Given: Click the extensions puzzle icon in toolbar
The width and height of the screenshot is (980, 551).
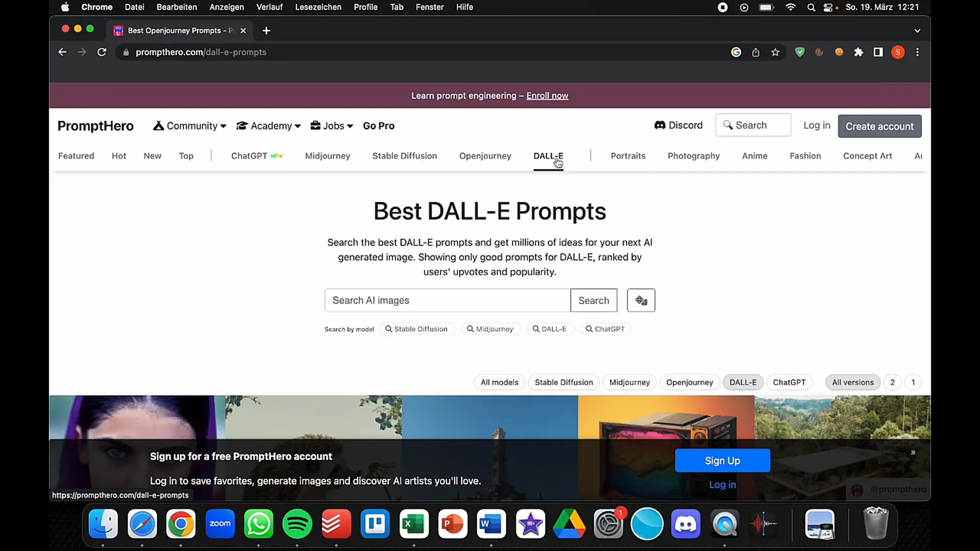Looking at the screenshot, I should coord(859,52).
